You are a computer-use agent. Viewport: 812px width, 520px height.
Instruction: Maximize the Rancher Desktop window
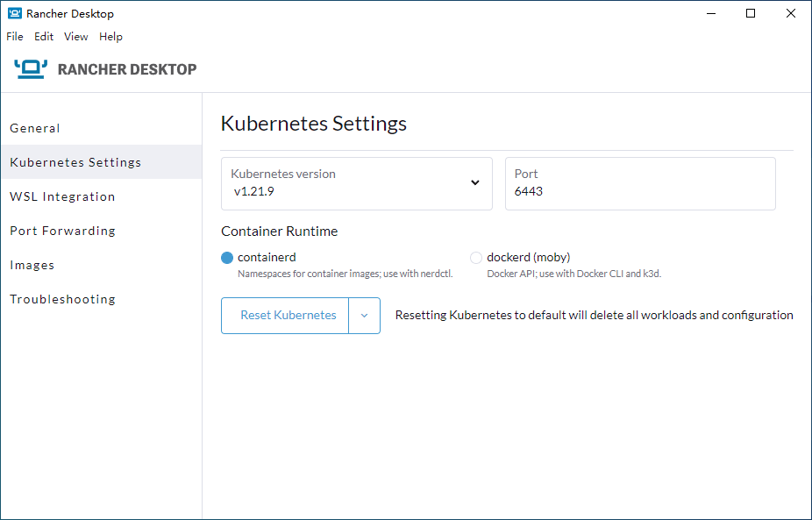[x=751, y=13]
